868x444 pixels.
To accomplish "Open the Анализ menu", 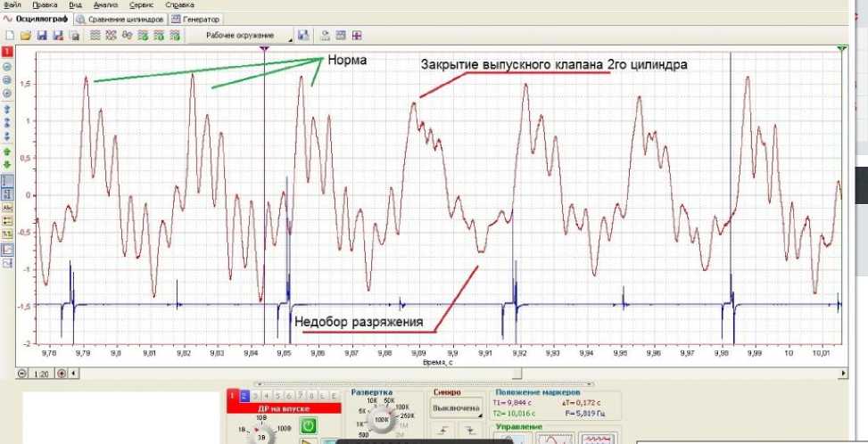I will 105,4.
